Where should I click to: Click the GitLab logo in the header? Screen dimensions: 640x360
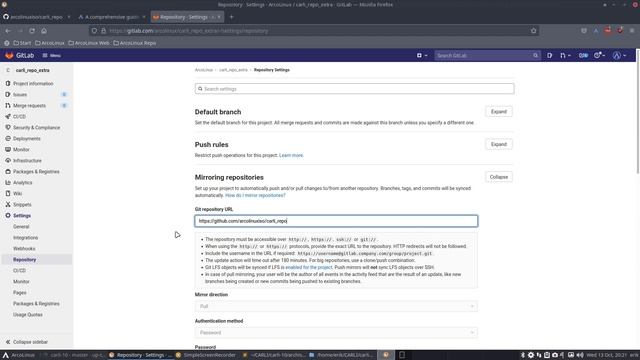(x=19, y=56)
